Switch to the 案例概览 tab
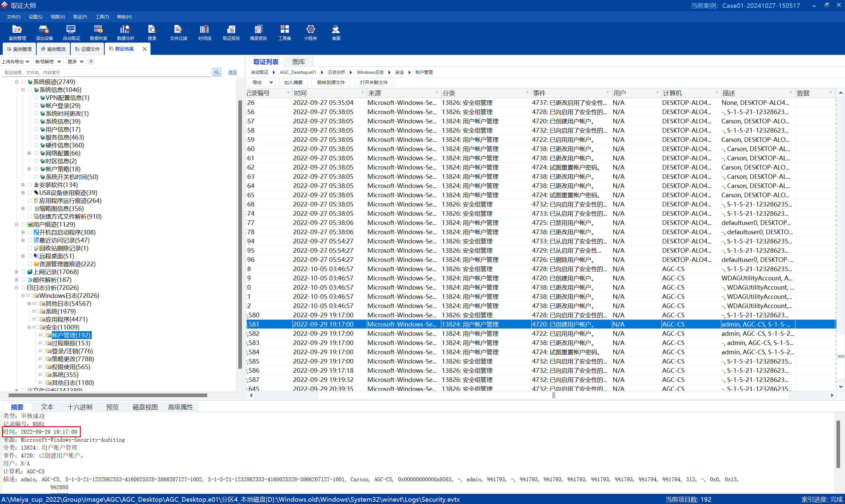This screenshot has height=504, width=845. click(x=53, y=49)
